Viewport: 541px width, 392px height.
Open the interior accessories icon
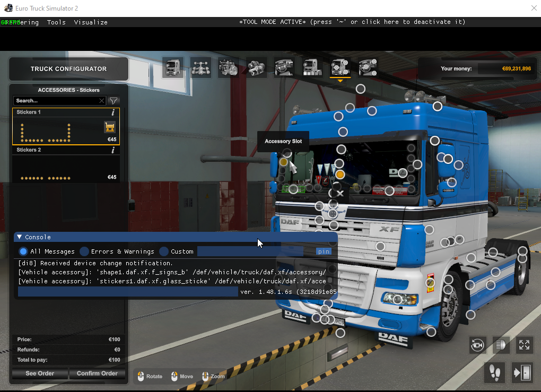pyautogui.click(x=368, y=67)
